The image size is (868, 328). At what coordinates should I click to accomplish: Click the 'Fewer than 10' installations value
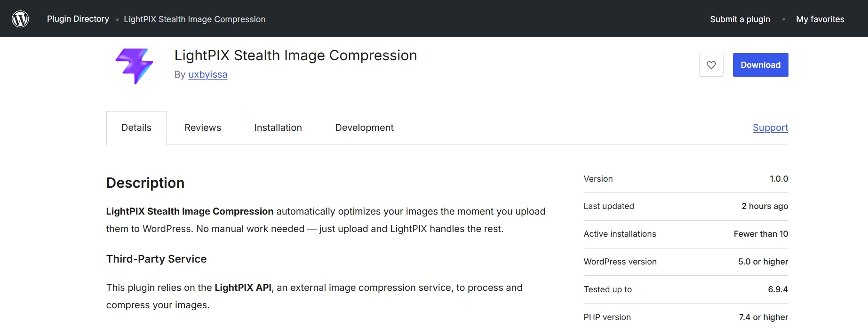(761, 234)
